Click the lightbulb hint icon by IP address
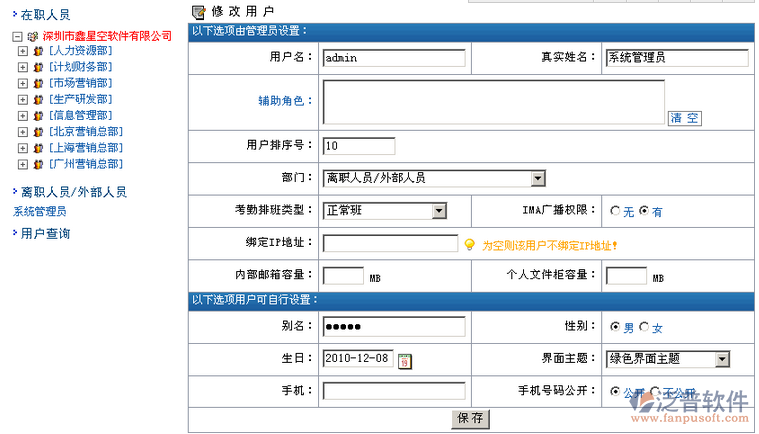 [x=469, y=244]
